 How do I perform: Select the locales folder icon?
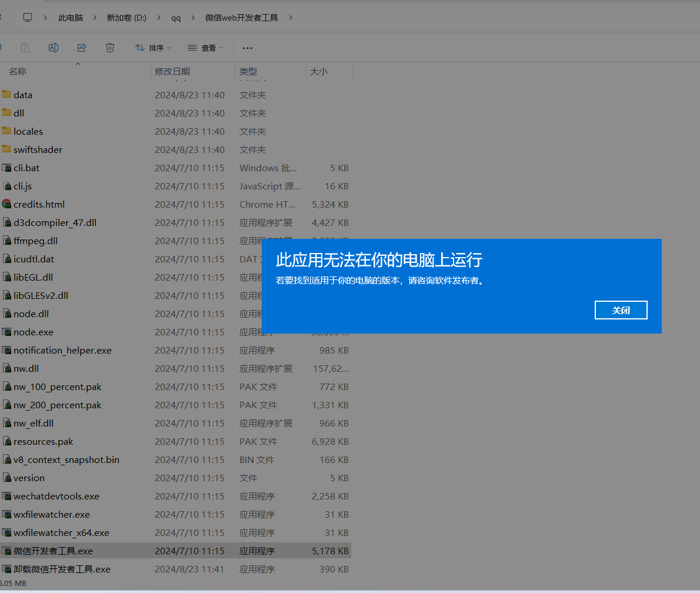click(x=6, y=131)
